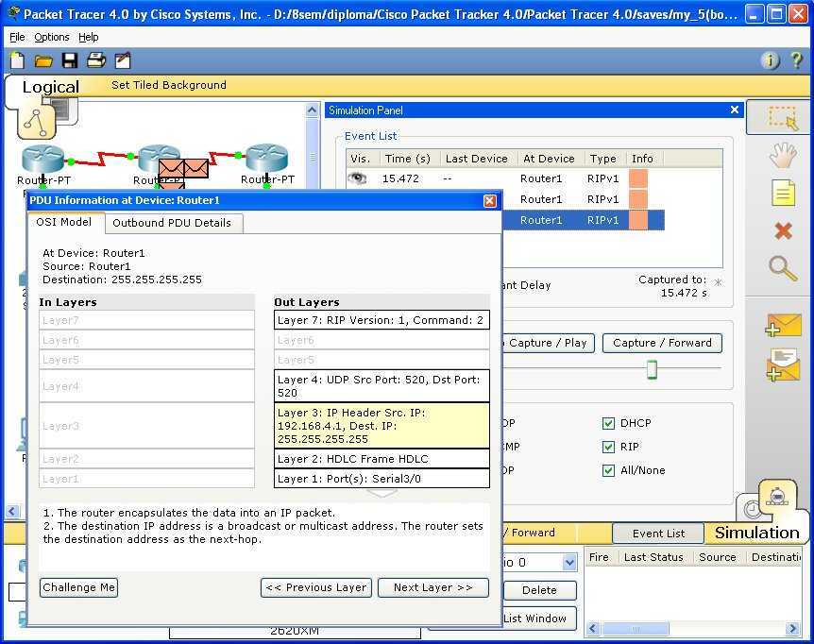Select the Inspect magnifier tool
The width and height of the screenshot is (814, 644).
tap(783, 268)
